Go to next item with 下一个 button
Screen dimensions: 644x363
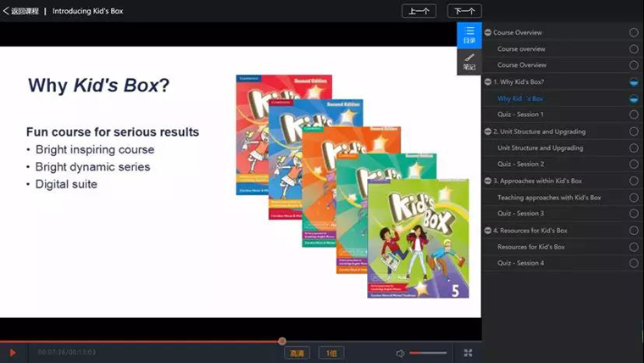click(x=464, y=11)
